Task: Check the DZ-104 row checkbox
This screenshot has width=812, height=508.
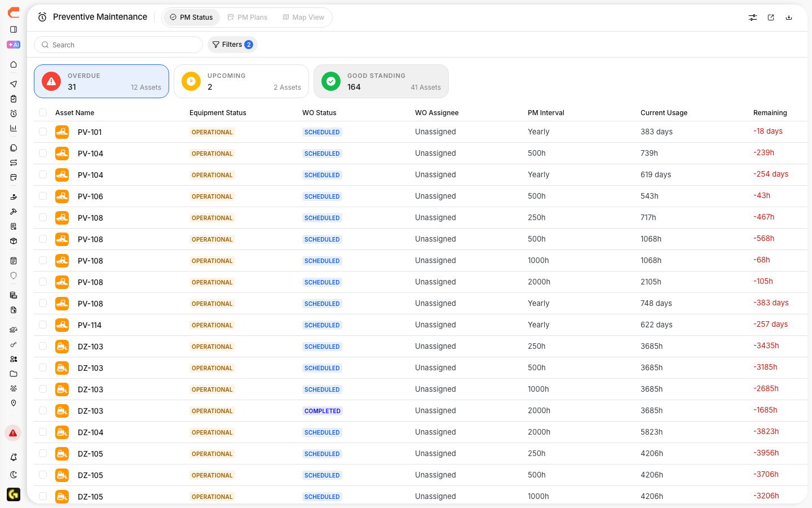Action: [x=43, y=432]
